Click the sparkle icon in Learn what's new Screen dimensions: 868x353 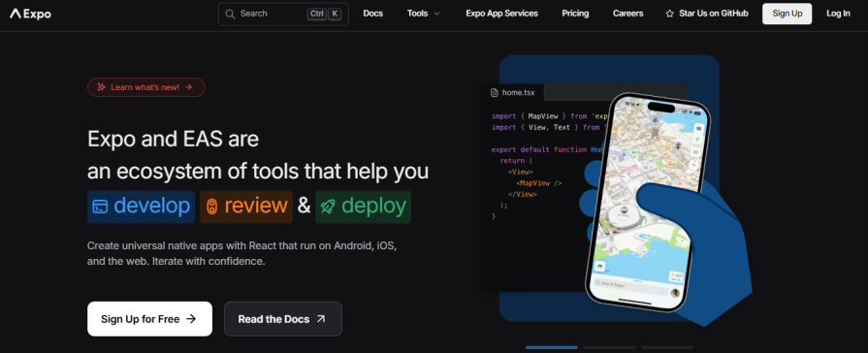pos(101,87)
